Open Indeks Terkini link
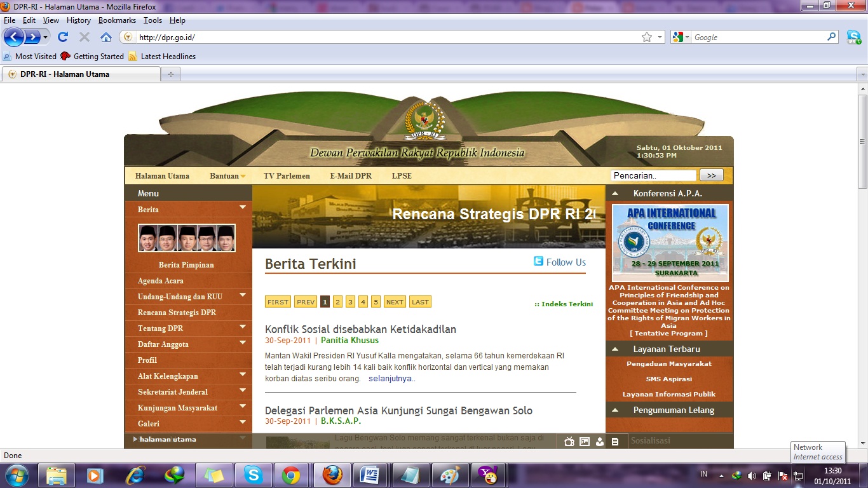Viewport: 868px width, 488px height. [x=564, y=304]
